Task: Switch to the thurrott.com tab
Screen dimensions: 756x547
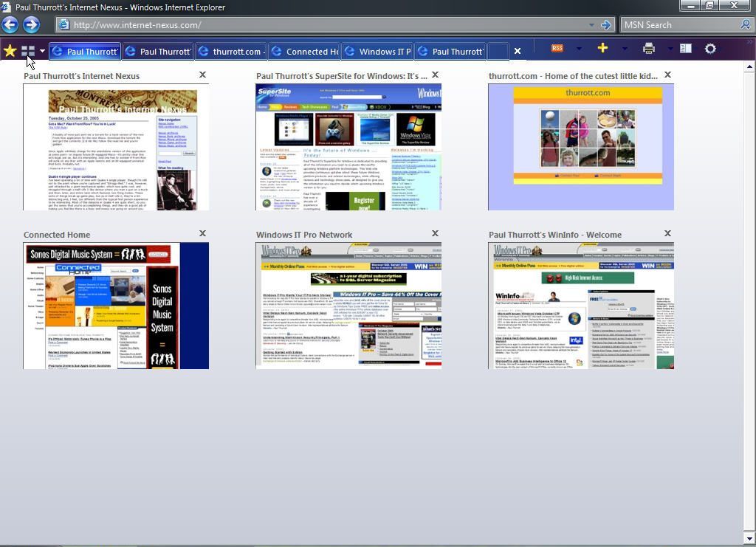Action: 231,51
